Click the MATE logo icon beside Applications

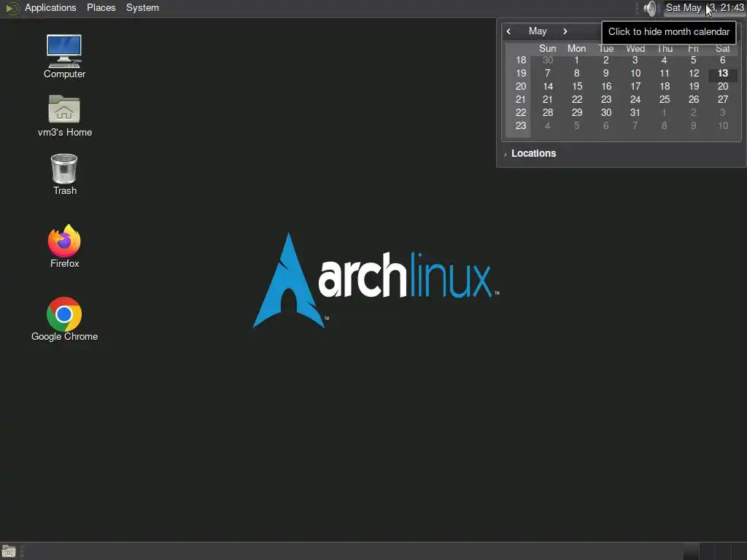pos(12,8)
